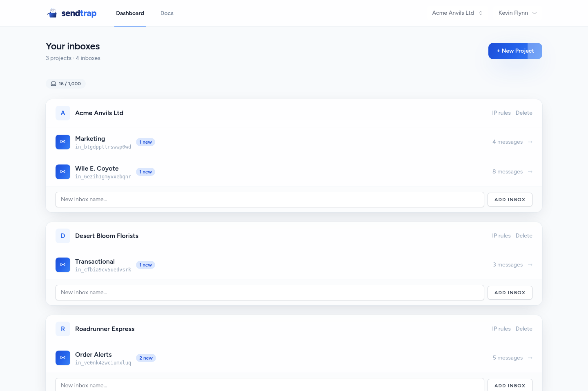Delete the Roadrunner Express project

point(524,329)
